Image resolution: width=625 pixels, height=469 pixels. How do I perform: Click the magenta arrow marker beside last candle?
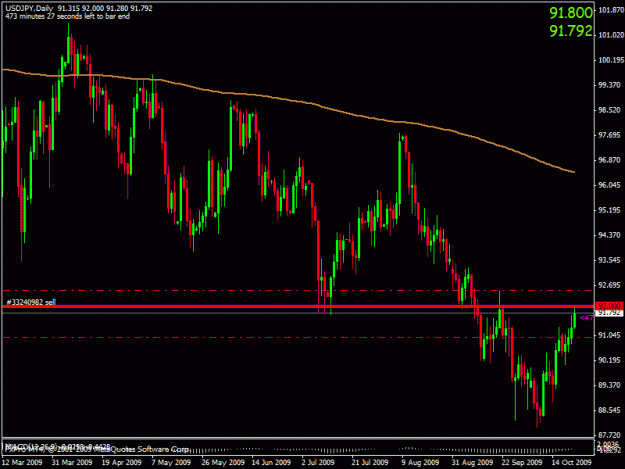(586, 318)
